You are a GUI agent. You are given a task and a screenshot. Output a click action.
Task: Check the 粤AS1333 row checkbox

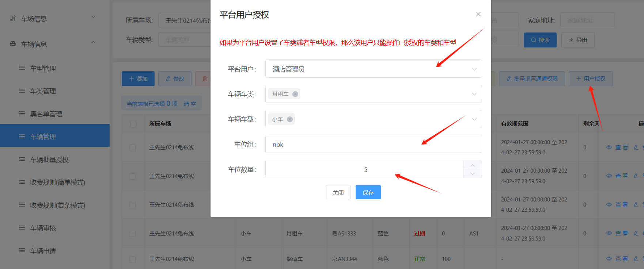pos(132,234)
